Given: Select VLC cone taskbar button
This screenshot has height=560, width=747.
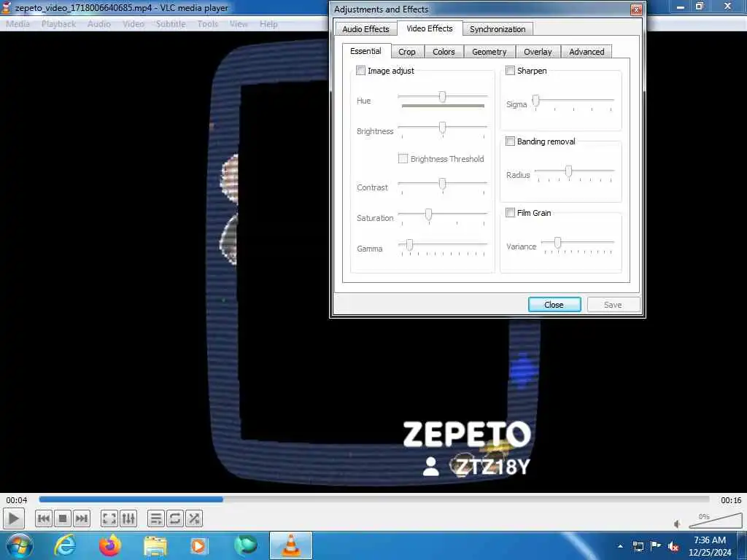Looking at the screenshot, I should pos(291,545).
